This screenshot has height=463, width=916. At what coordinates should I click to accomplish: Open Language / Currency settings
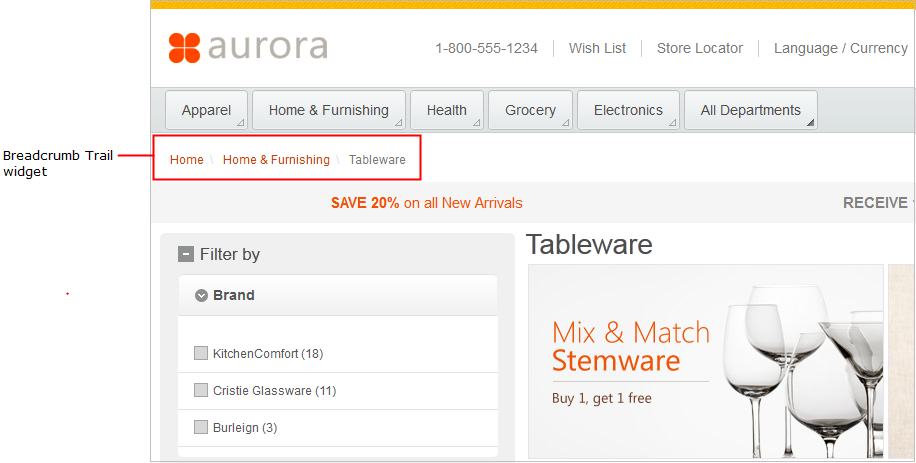(841, 48)
